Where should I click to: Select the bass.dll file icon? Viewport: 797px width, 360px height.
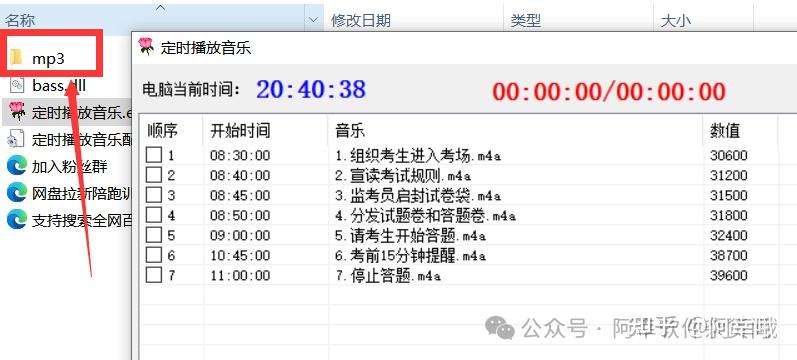pos(17,85)
